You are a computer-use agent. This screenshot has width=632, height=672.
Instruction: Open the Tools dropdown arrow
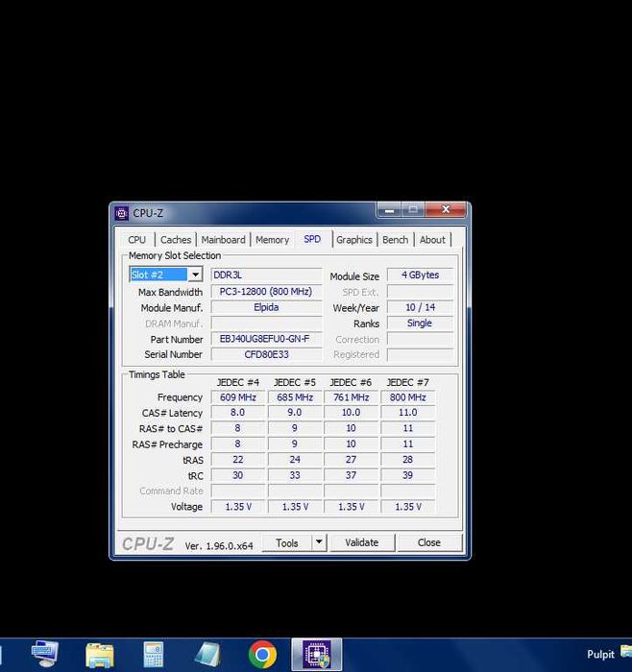click(319, 542)
